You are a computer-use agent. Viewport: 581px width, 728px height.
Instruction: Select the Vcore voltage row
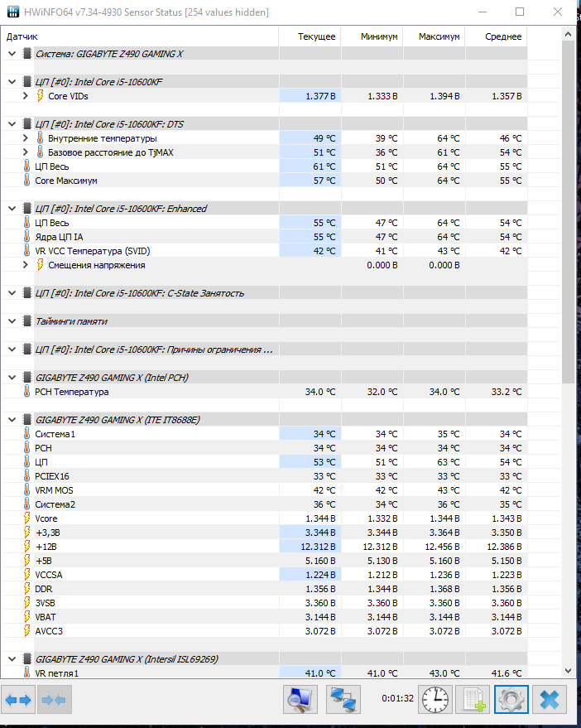pos(264,518)
